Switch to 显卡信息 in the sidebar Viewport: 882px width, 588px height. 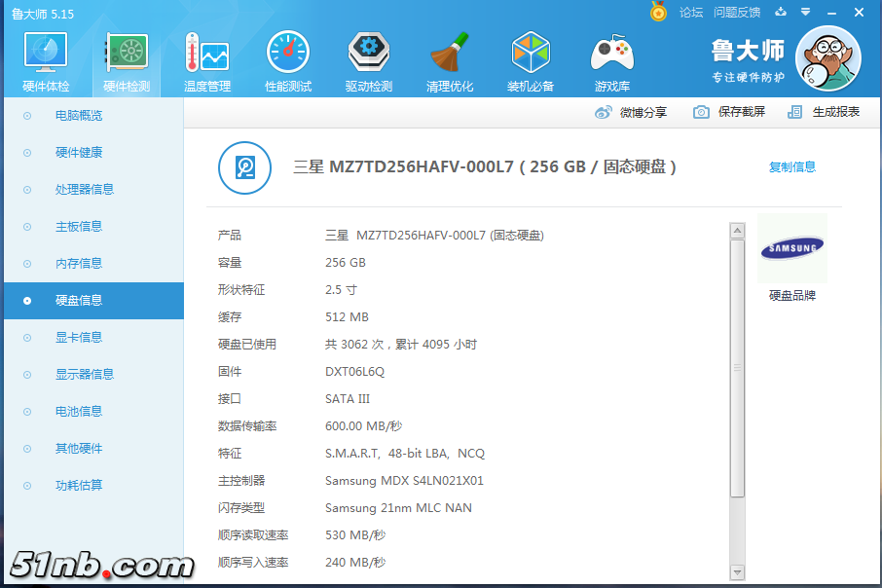coord(79,338)
